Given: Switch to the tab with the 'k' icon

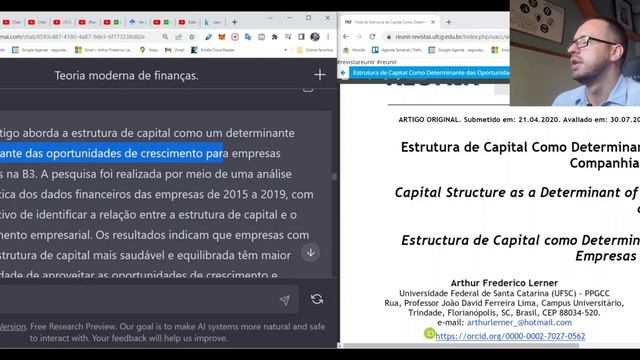Looking at the screenshot, I should click(x=212, y=22).
